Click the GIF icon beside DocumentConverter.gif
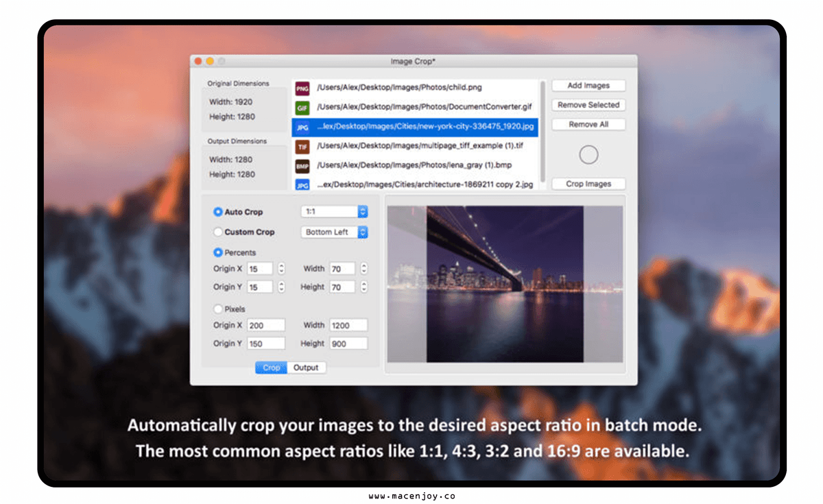The width and height of the screenshot is (823, 504). click(x=302, y=108)
